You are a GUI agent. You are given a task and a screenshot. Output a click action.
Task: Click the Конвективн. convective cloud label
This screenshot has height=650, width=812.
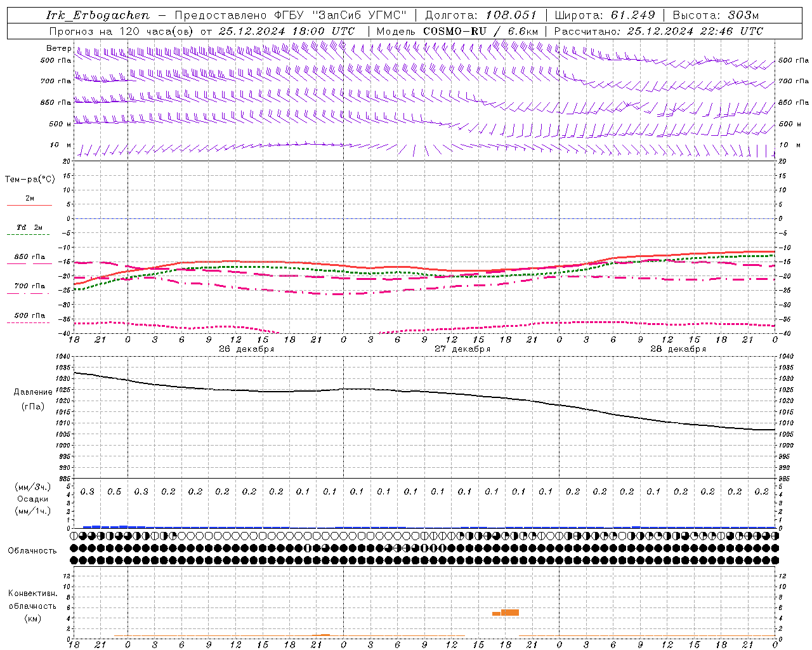(x=32, y=594)
